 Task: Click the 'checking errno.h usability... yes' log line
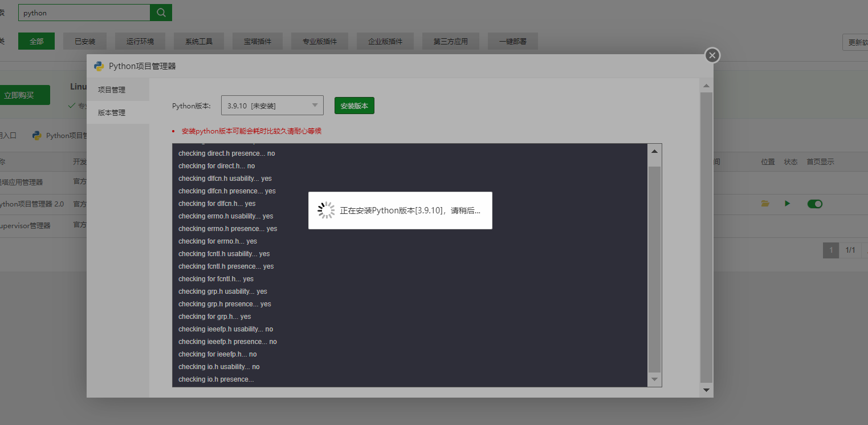[x=226, y=216]
